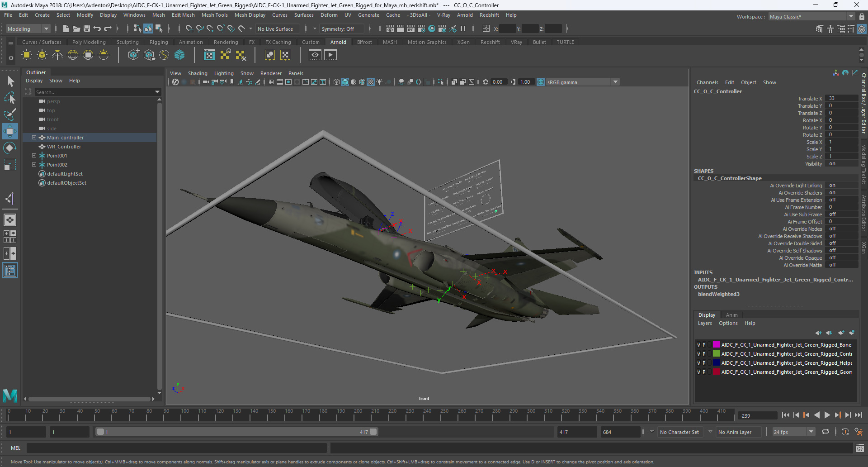
Task: Expand the Main_controller node in Outliner
Action: pyautogui.click(x=34, y=138)
